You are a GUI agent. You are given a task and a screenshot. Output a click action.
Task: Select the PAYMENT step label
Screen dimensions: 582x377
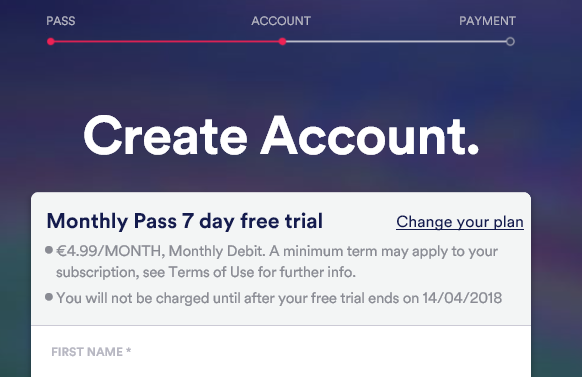click(x=487, y=21)
